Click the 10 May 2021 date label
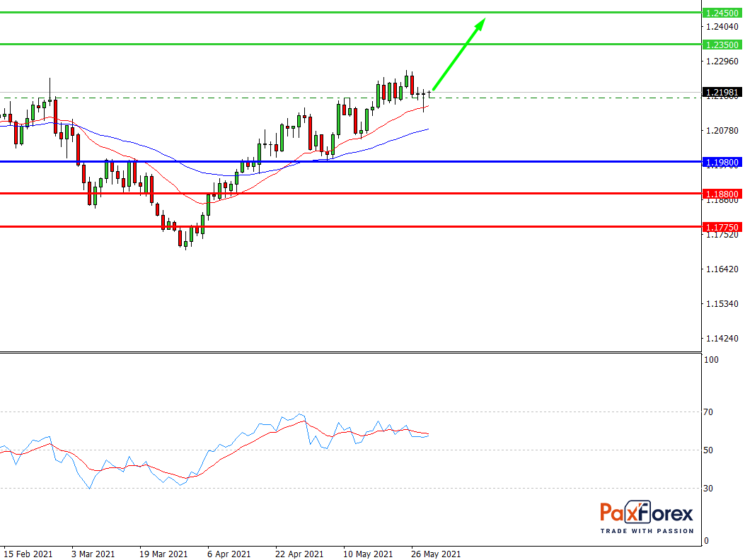 click(x=368, y=554)
